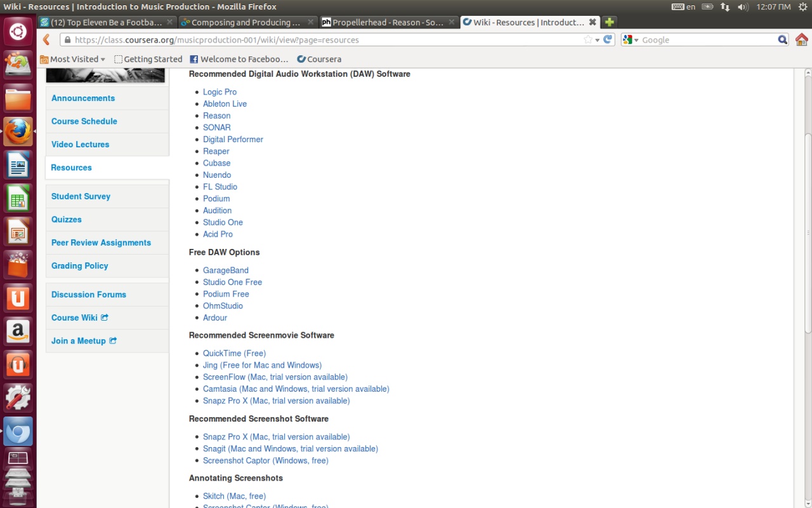The width and height of the screenshot is (812, 508).
Task: Open the Files manager in the launcher
Action: point(18,98)
